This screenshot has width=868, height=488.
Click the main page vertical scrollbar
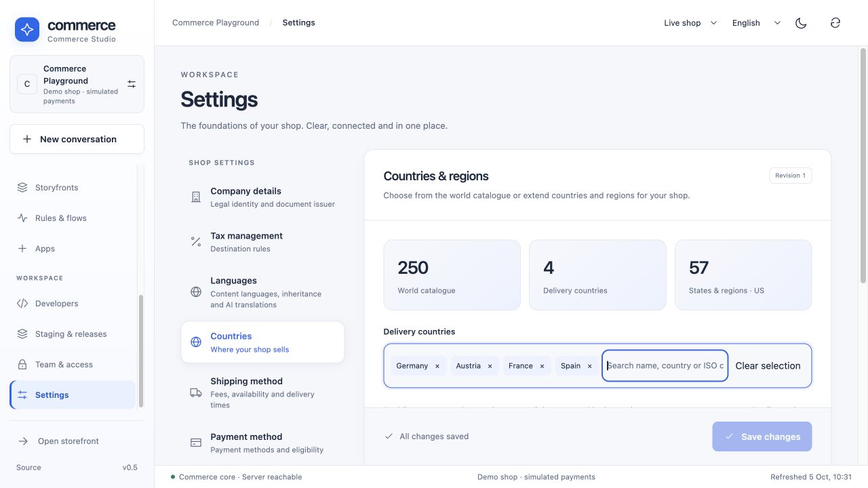coord(863,165)
